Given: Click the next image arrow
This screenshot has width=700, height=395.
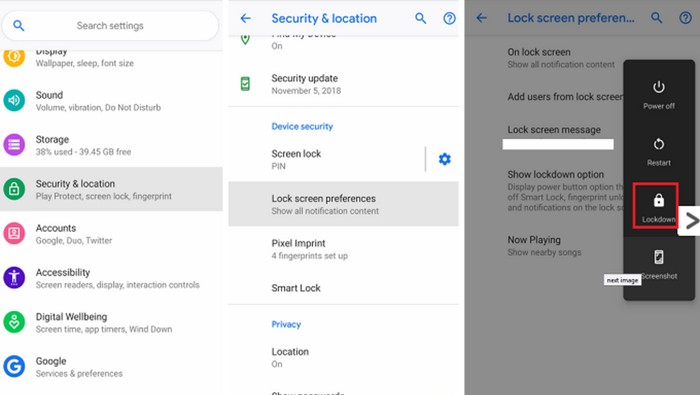Looking at the screenshot, I should point(689,220).
